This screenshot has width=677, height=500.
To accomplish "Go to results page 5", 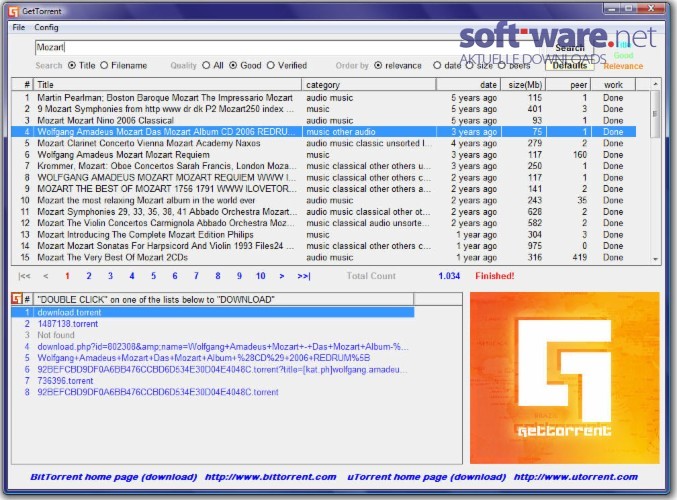I will click(153, 276).
